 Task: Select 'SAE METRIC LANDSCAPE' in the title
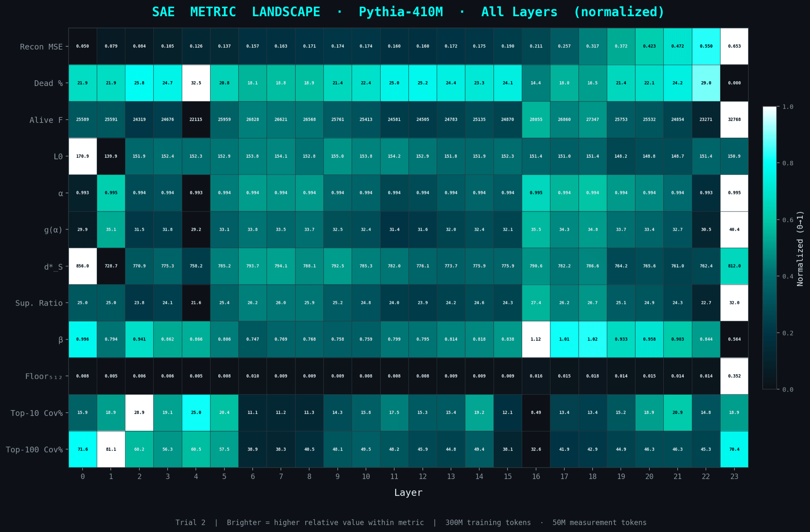coord(236,12)
